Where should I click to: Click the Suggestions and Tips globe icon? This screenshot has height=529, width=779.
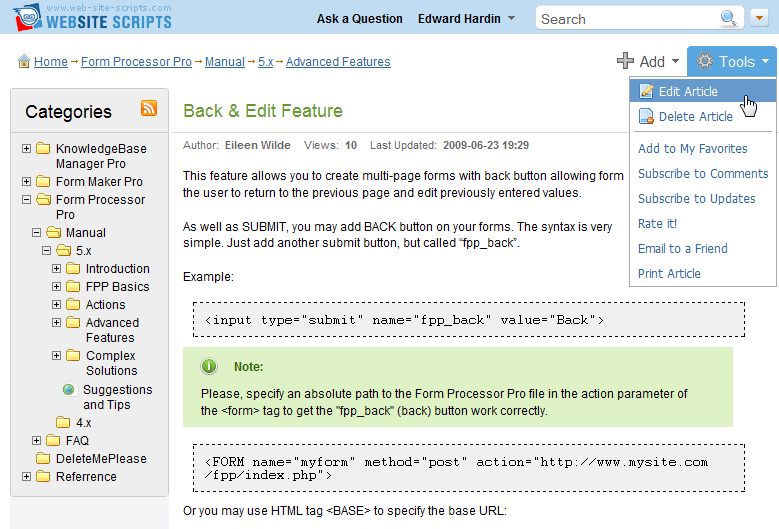69,389
